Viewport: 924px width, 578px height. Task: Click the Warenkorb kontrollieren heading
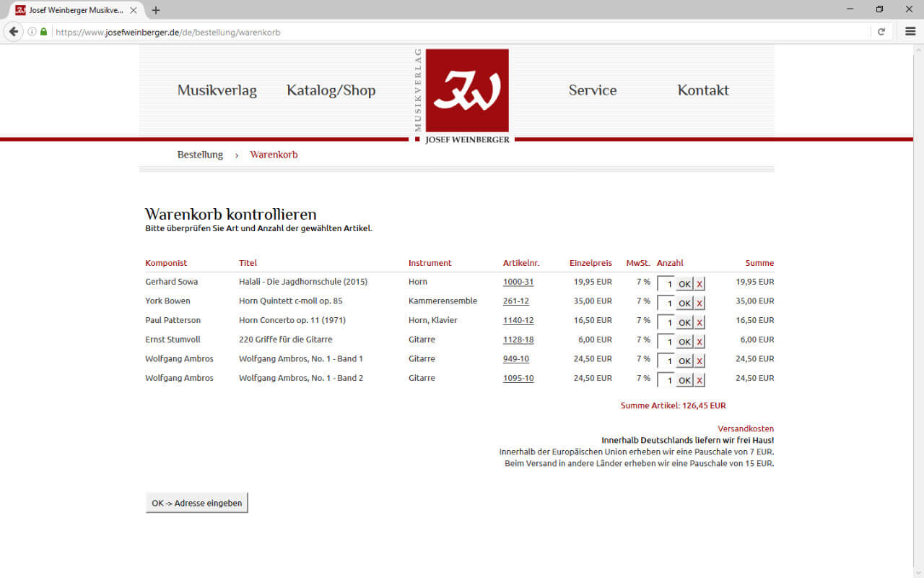point(231,215)
